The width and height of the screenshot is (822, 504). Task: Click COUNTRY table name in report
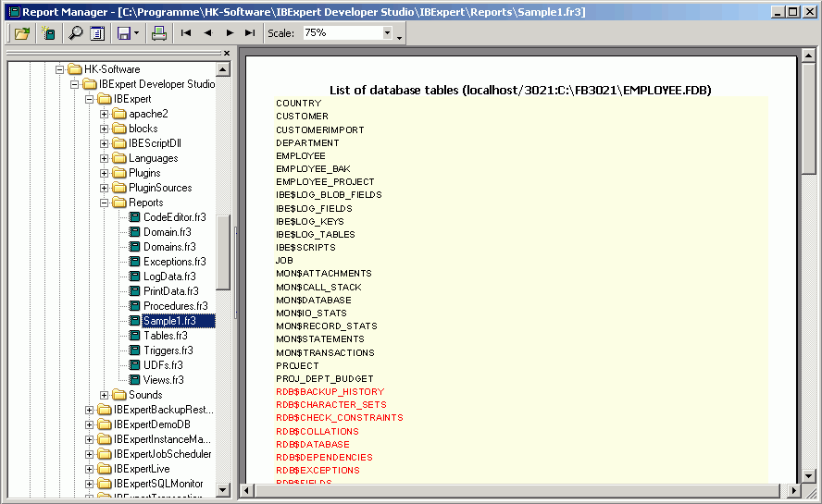298,104
